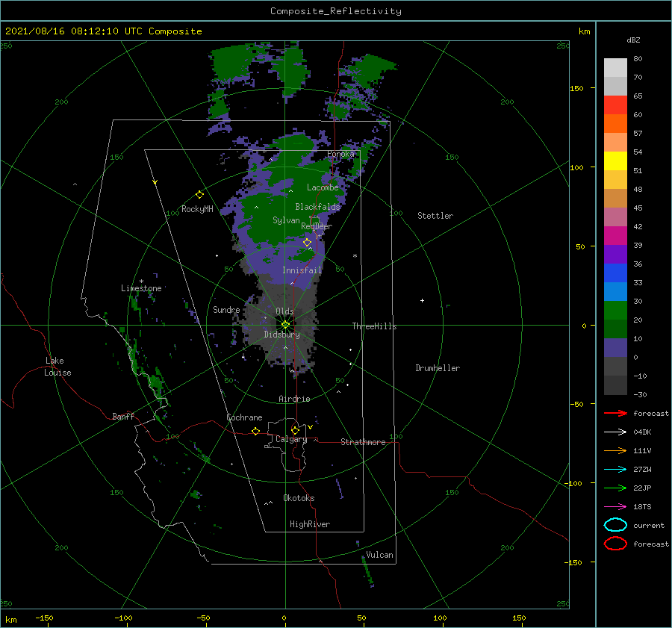Image resolution: width=672 pixels, height=628 pixels.
Task: Click the Airdrie label
Action: 294,399
